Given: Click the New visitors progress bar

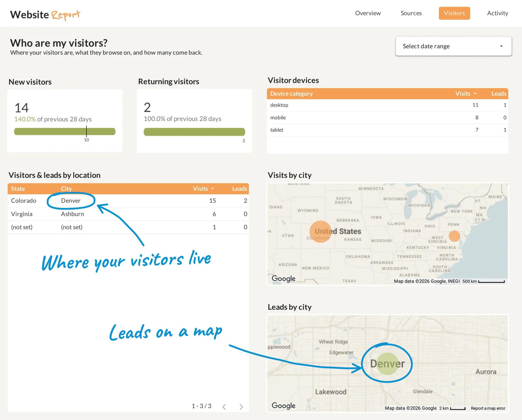Looking at the screenshot, I should tap(65, 131).
